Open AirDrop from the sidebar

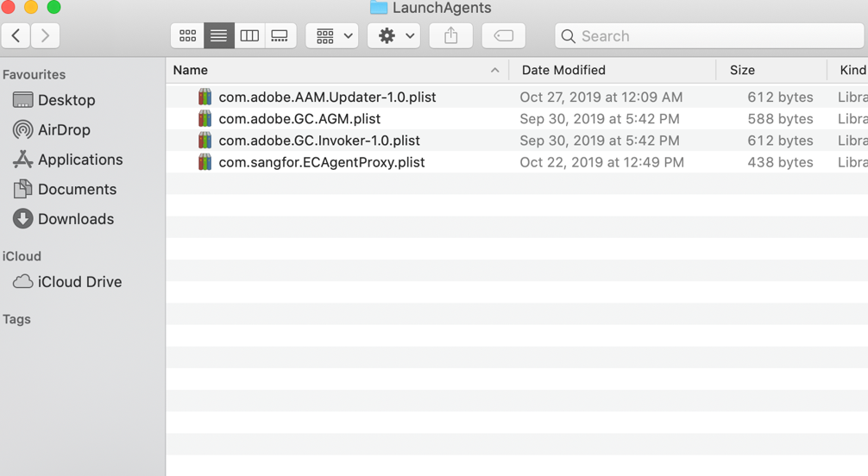coord(63,130)
